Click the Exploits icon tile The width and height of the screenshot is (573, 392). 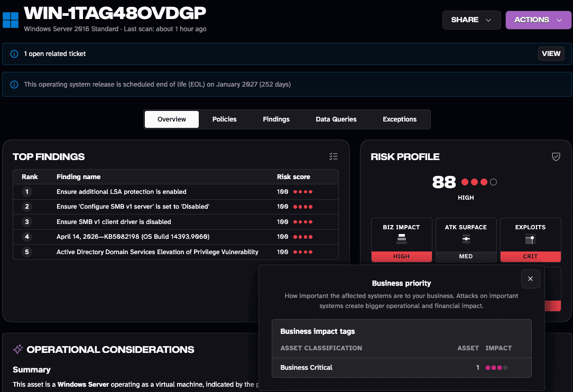530,239
